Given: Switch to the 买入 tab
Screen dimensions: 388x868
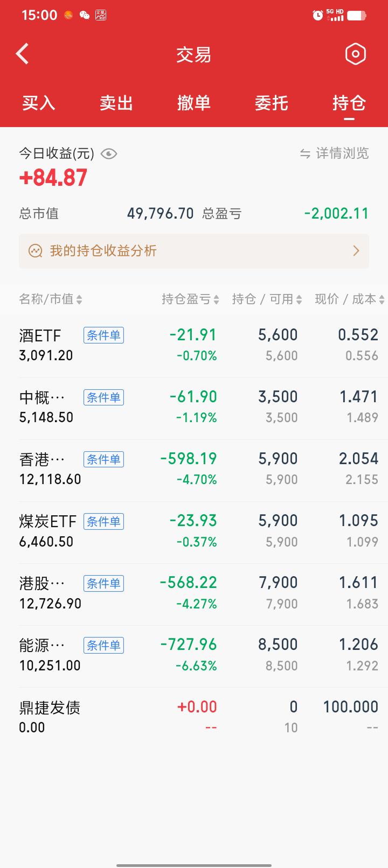Looking at the screenshot, I should pyautogui.click(x=39, y=103).
